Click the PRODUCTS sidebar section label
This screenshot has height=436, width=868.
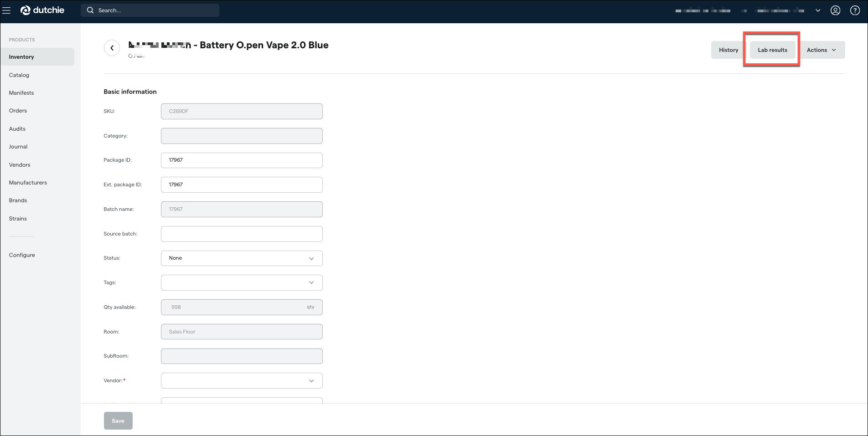click(x=22, y=40)
